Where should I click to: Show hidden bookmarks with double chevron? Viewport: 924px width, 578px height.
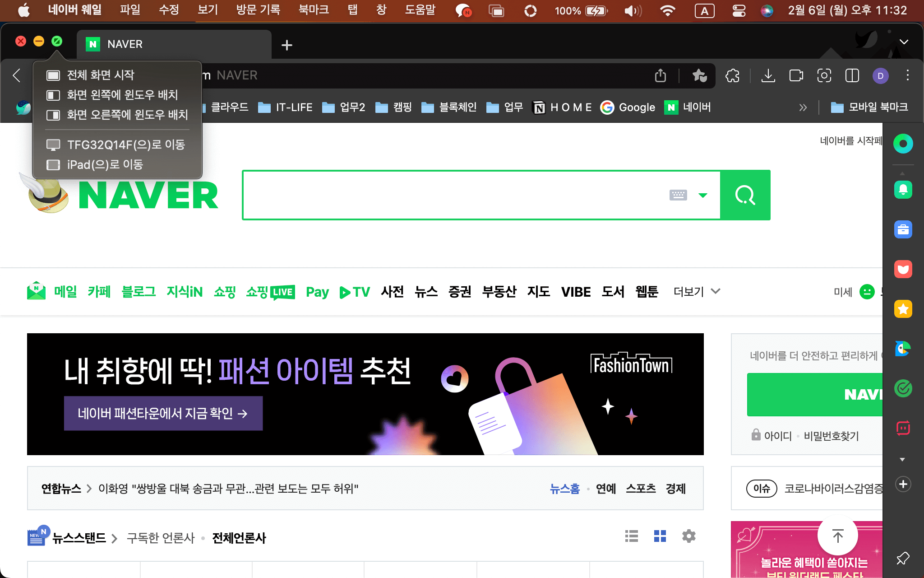(803, 107)
